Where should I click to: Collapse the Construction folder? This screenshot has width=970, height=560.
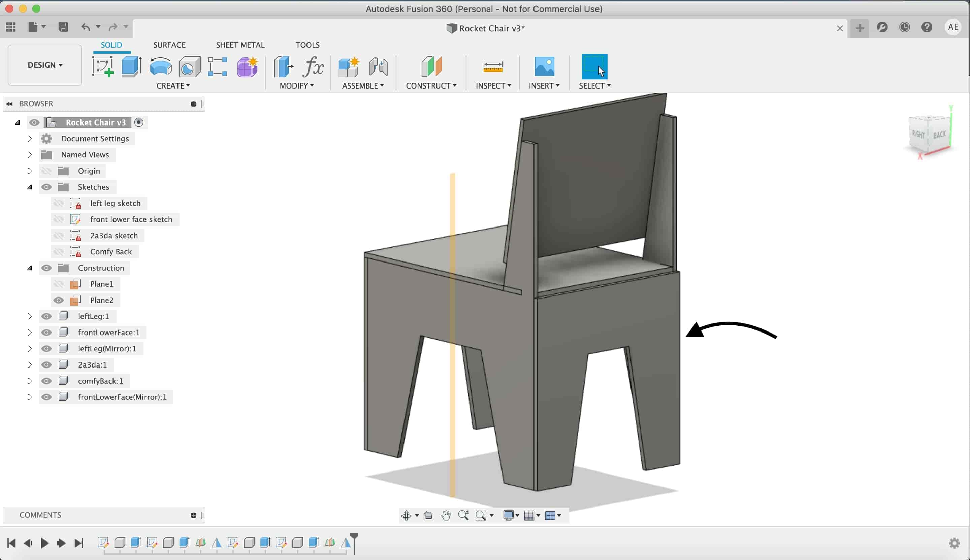coord(30,268)
